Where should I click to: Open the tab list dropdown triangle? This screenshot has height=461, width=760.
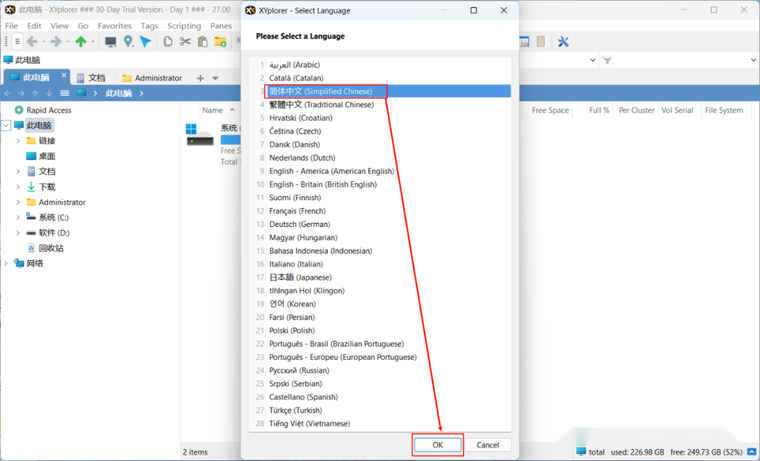click(215, 78)
